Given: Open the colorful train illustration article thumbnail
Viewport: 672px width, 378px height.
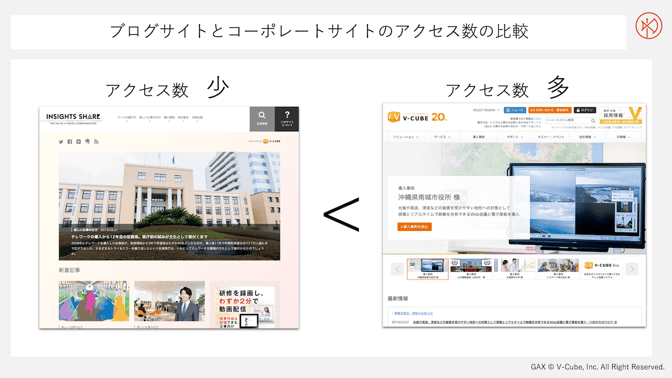Looking at the screenshot, I should (x=94, y=301).
